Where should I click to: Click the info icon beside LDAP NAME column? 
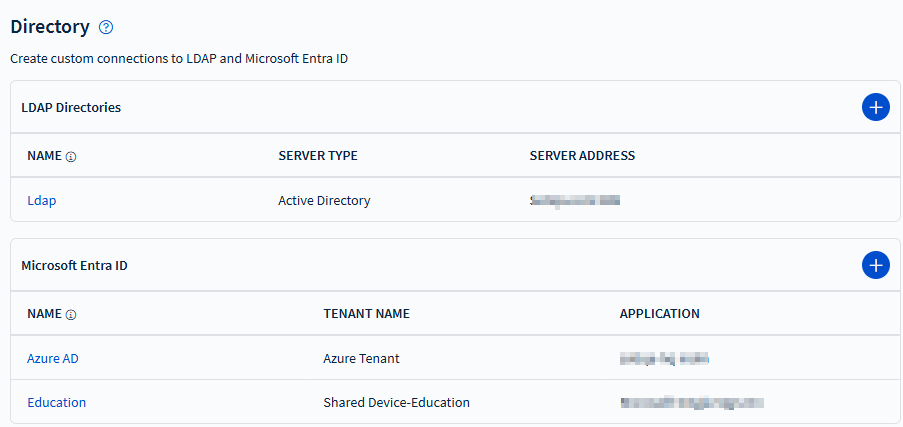point(71,157)
